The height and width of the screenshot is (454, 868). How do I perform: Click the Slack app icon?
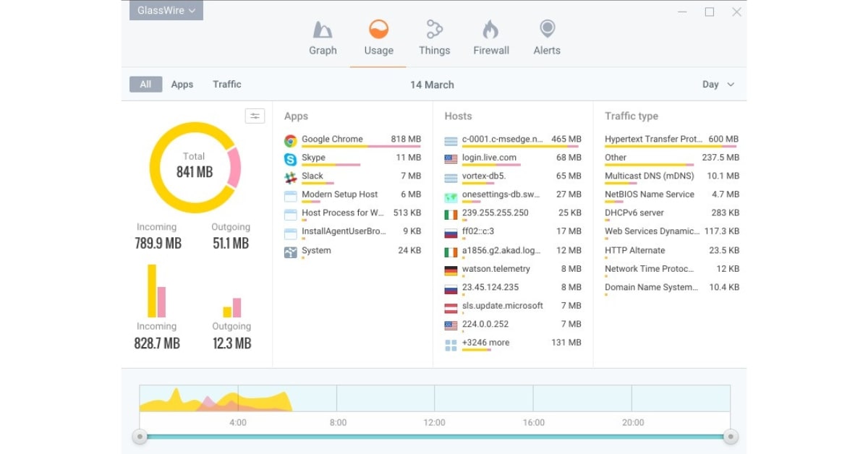pyautogui.click(x=291, y=177)
